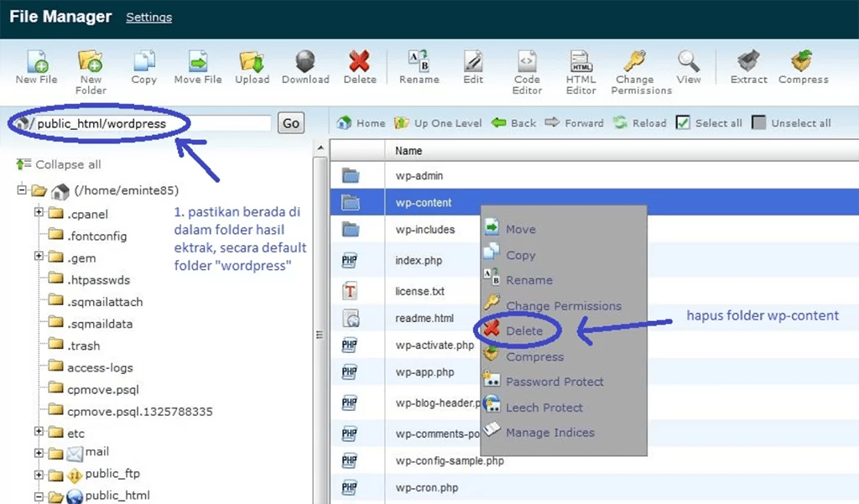Check the Select all checkbox

[x=683, y=122]
